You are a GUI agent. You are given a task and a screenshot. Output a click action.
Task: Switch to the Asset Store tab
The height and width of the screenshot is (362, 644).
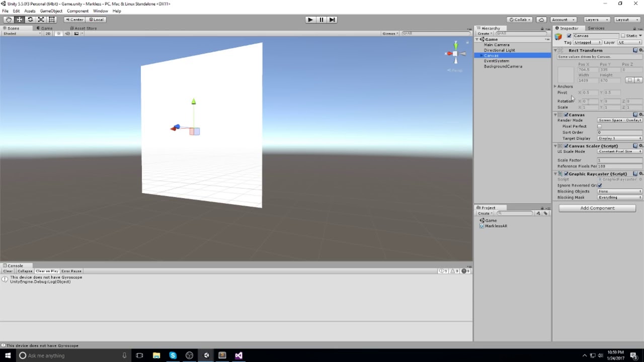(x=84, y=28)
